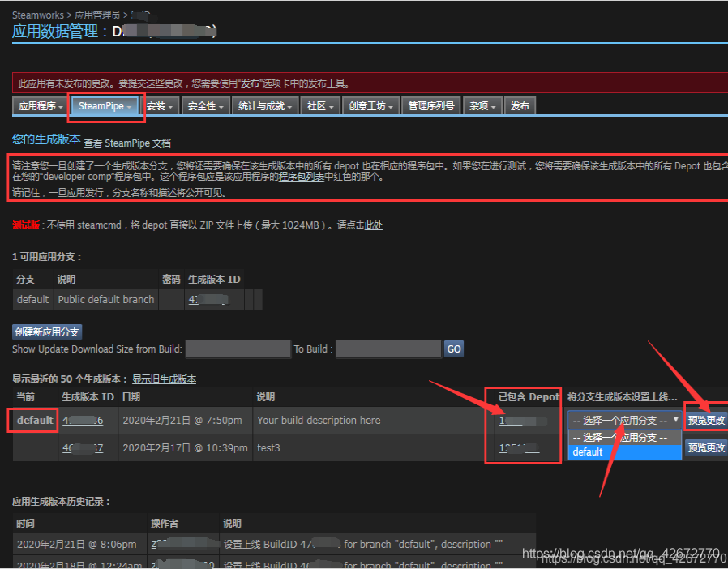
Task: Click the 创建新应用分支 button
Action: [x=47, y=332]
